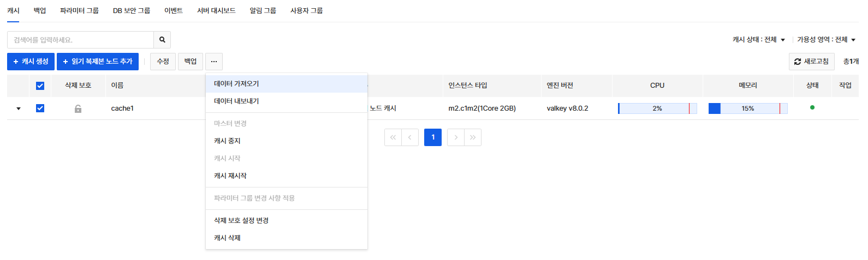
Task: Choose 캐시 재시작 in the dropdown menu
Action: pyautogui.click(x=230, y=176)
